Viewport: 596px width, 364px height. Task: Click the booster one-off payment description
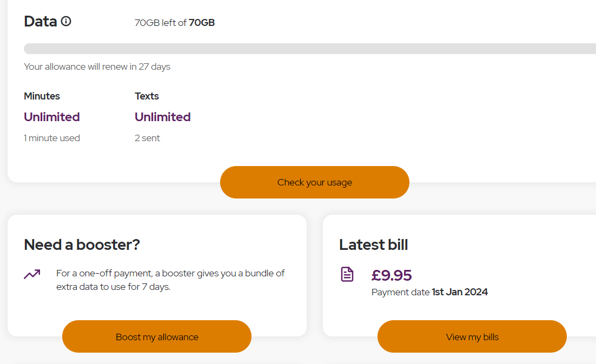tap(170, 280)
